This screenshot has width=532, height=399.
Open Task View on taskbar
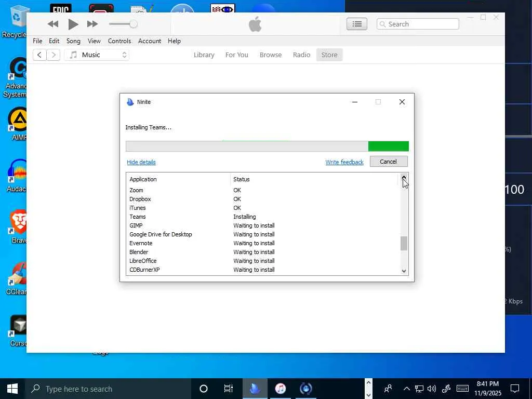(x=229, y=389)
